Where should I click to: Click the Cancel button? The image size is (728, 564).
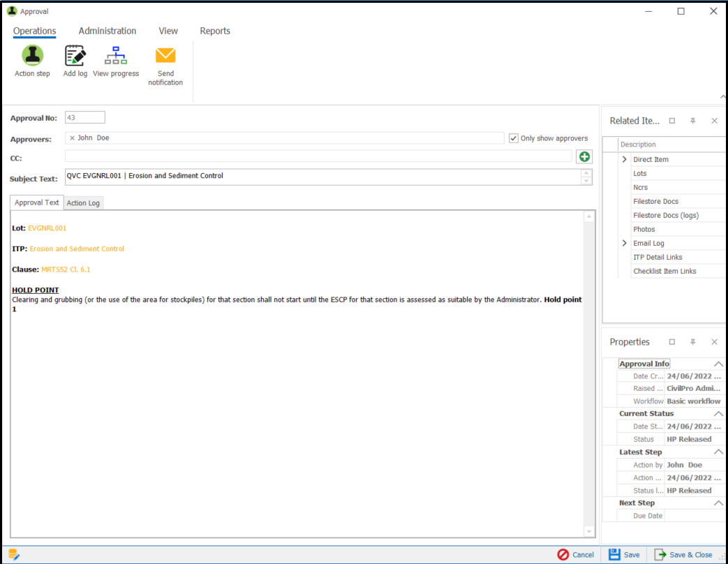pos(576,554)
